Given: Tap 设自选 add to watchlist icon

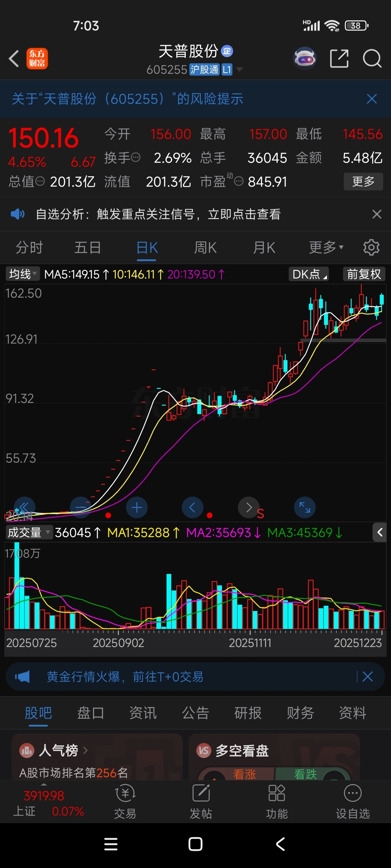Looking at the screenshot, I should click(x=353, y=801).
